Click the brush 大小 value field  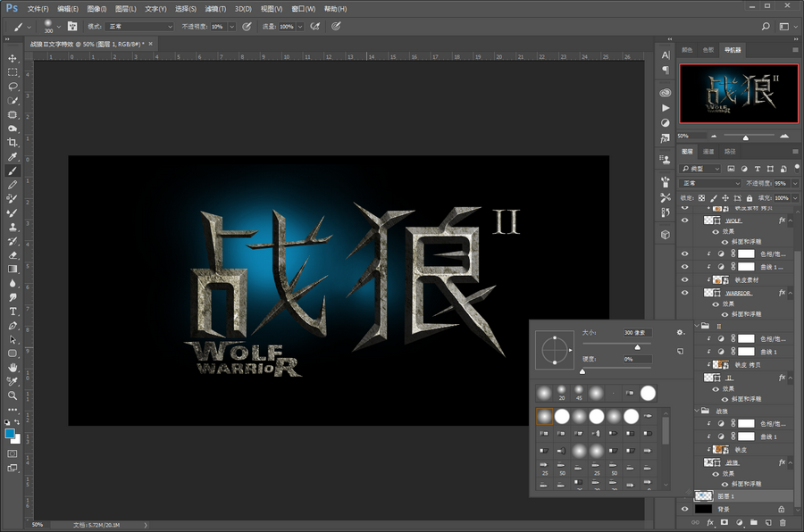point(637,332)
